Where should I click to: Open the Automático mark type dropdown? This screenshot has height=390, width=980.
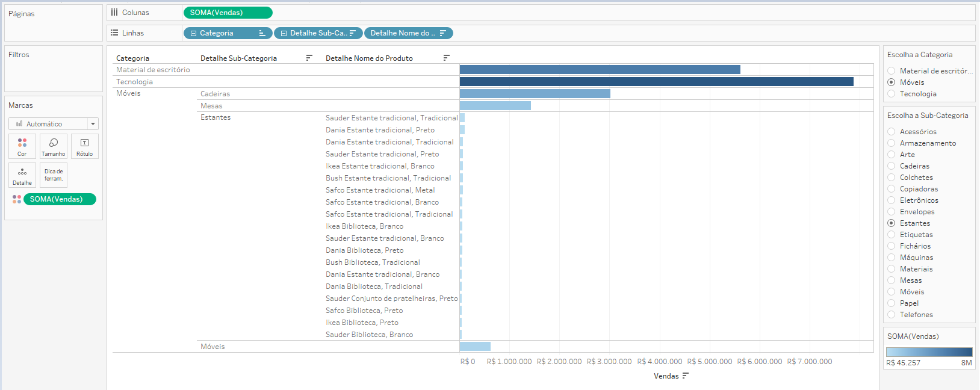click(54, 123)
